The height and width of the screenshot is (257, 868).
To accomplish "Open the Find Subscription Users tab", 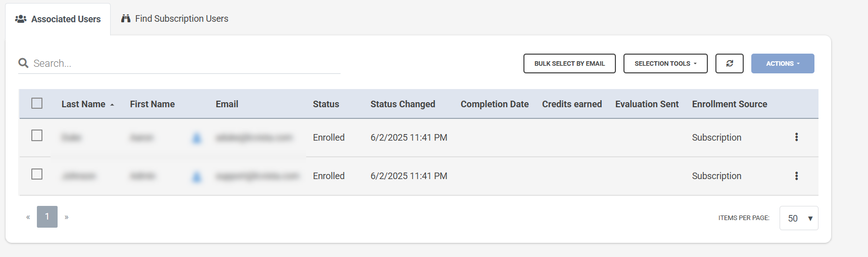I will (175, 19).
